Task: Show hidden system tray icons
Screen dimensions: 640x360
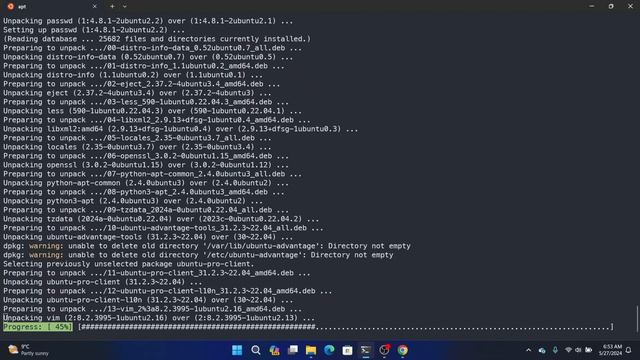Action: 529,350
